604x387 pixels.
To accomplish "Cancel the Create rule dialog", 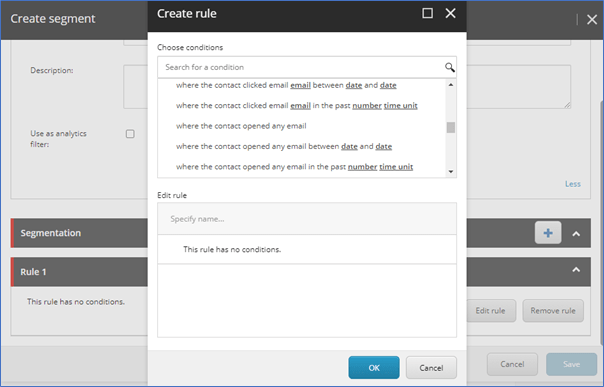I will [431, 368].
